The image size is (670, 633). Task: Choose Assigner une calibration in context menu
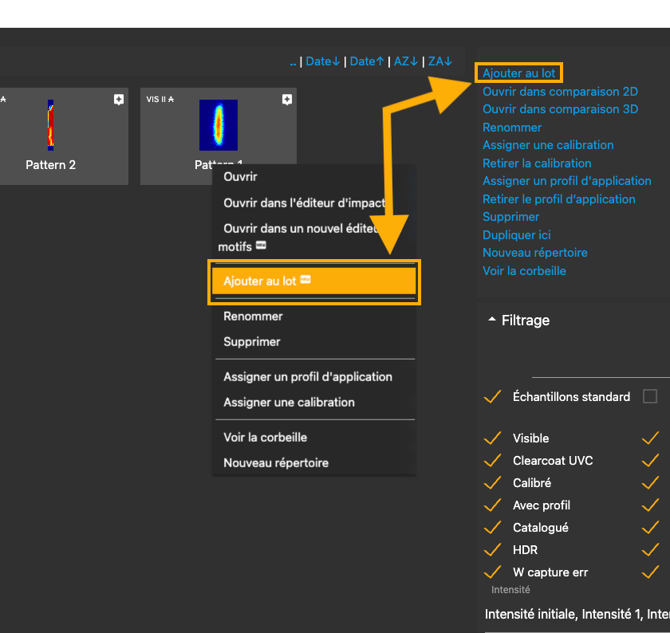click(x=289, y=402)
